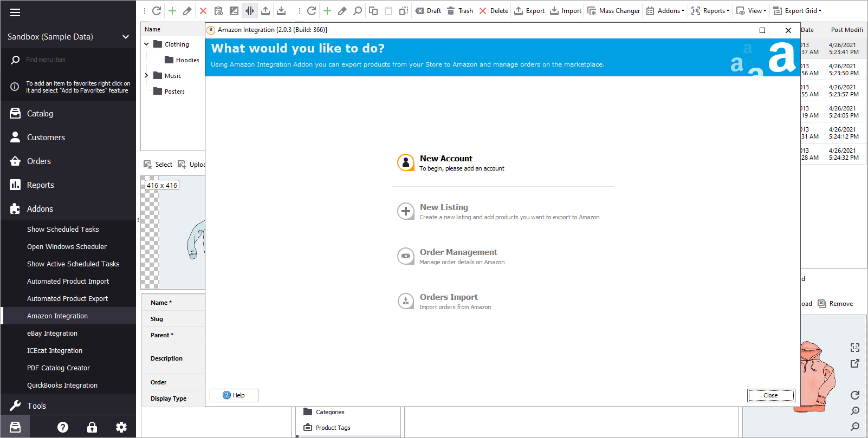This screenshot has height=438, width=868.
Task: Open settings via the gear icon
Action: (x=121, y=427)
